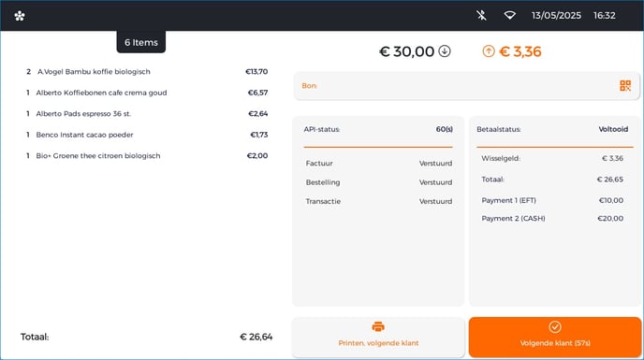This screenshot has width=644, height=360.
Task: Click the orange up-arrow change icon
Action: pyautogui.click(x=489, y=51)
